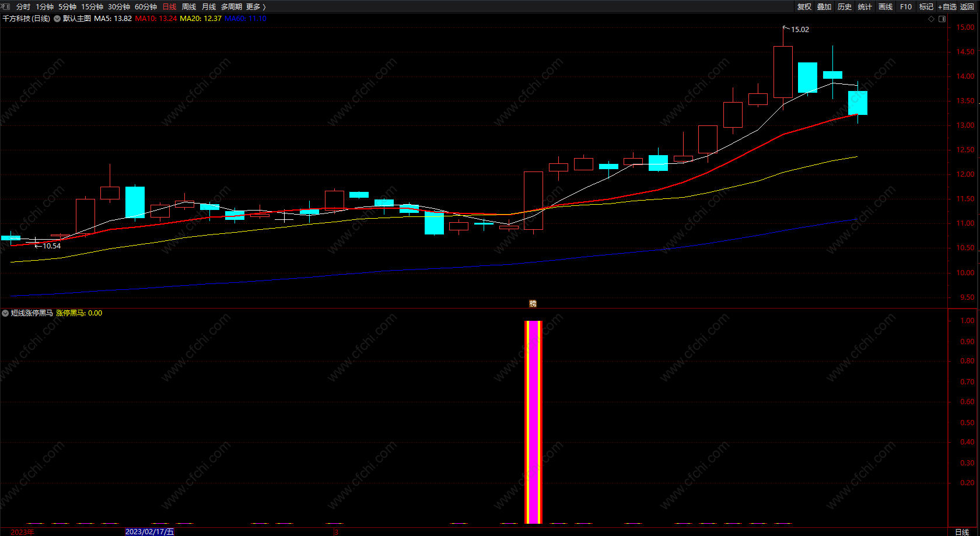Select the 日线 daily chart tab
This screenshot has height=536, width=980.
[169, 6]
